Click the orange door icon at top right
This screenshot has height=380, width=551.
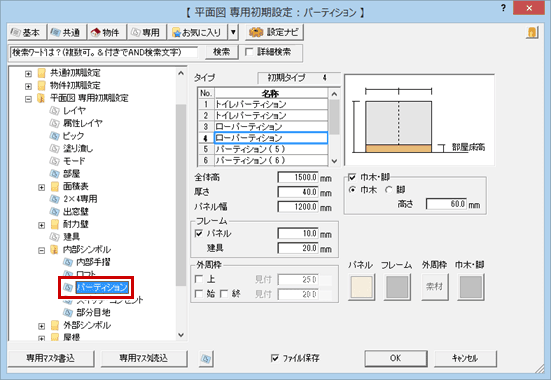click(532, 32)
